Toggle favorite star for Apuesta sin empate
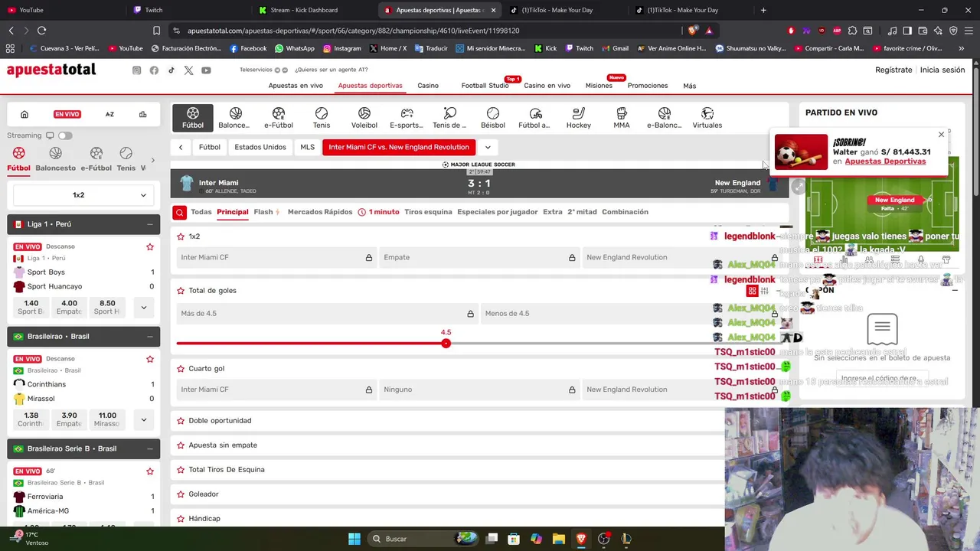This screenshot has width=980, height=551. [x=181, y=445]
